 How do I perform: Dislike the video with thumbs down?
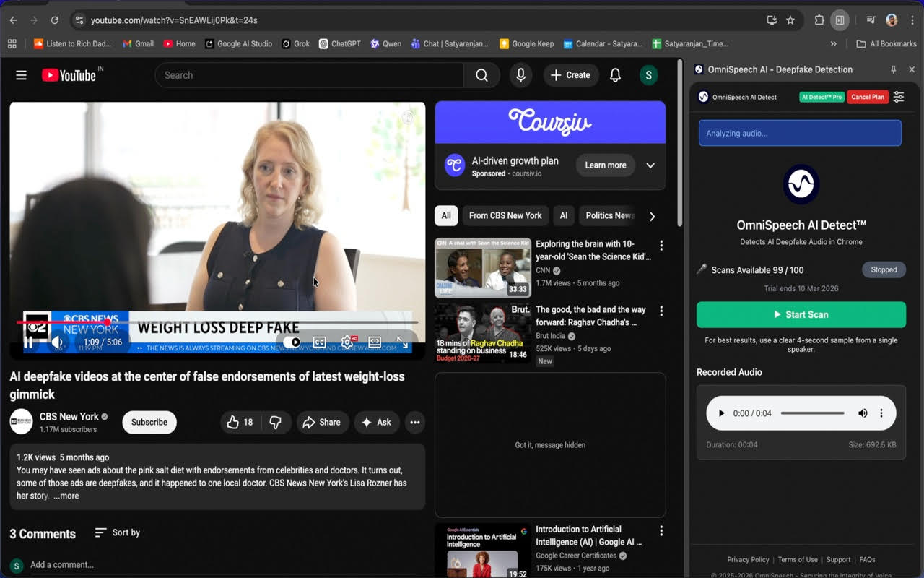click(x=275, y=422)
